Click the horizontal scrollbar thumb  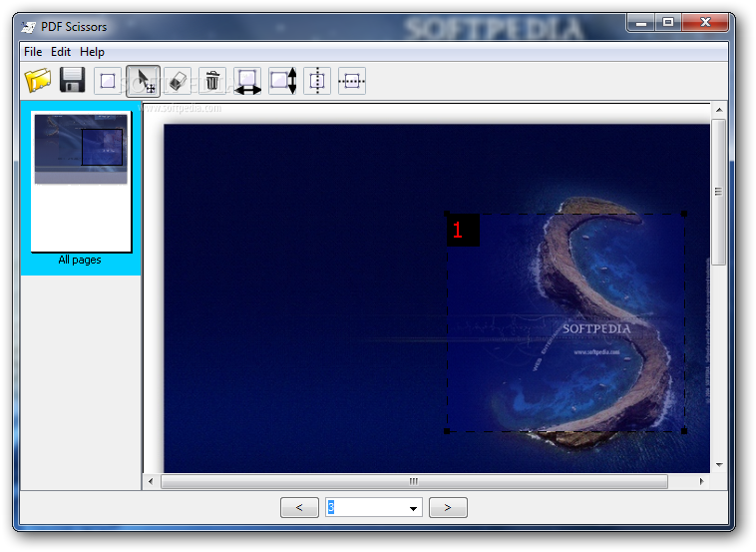pyautogui.click(x=414, y=481)
